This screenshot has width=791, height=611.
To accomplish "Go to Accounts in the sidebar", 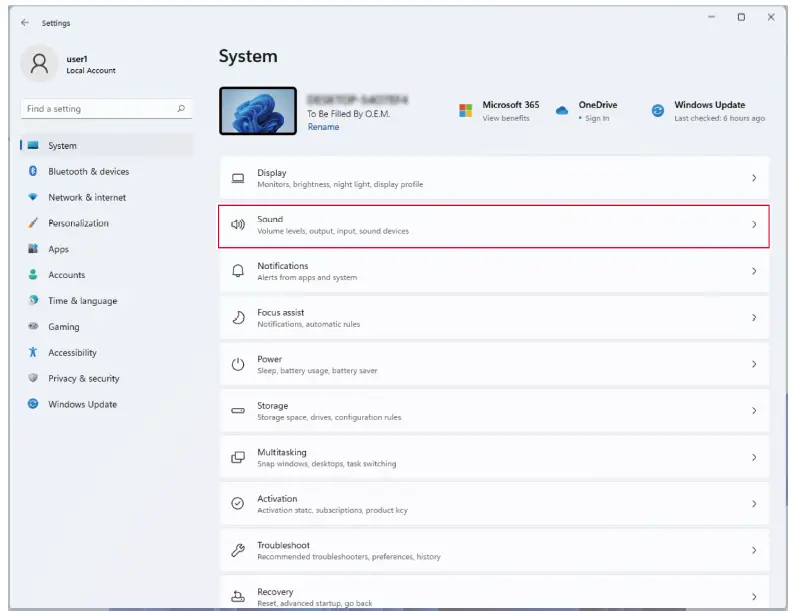I will [66, 275].
